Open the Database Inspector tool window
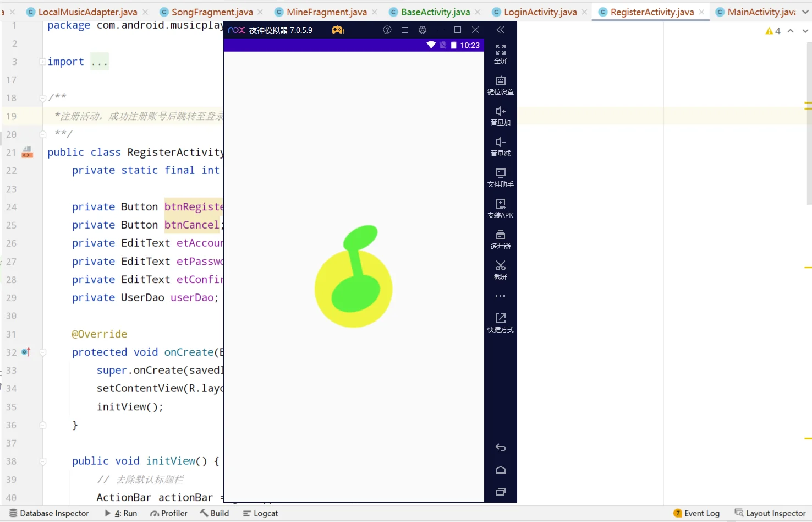The width and height of the screenshot is (812, 522). (49, 513)
